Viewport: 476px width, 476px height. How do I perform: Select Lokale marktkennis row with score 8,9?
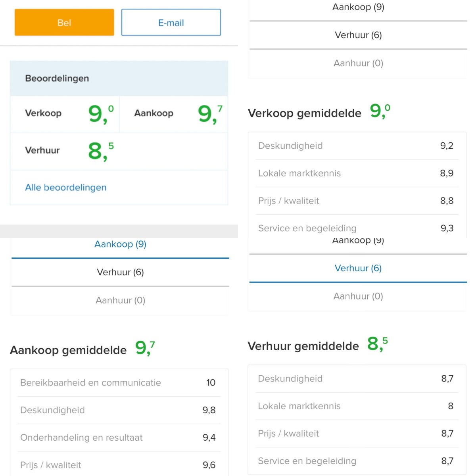pyautogui.click(x=357, y=173)
